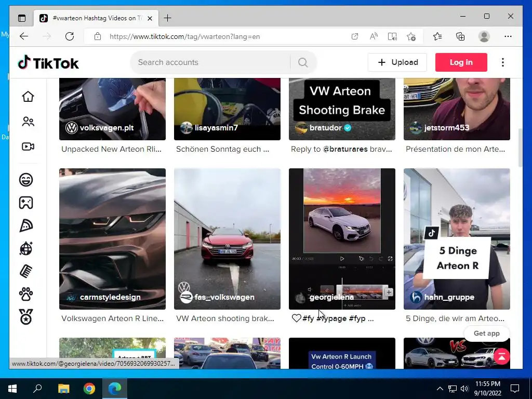Open the three-dot more options menu on TikTok
The image size is (532, 399).
[503, 62]
